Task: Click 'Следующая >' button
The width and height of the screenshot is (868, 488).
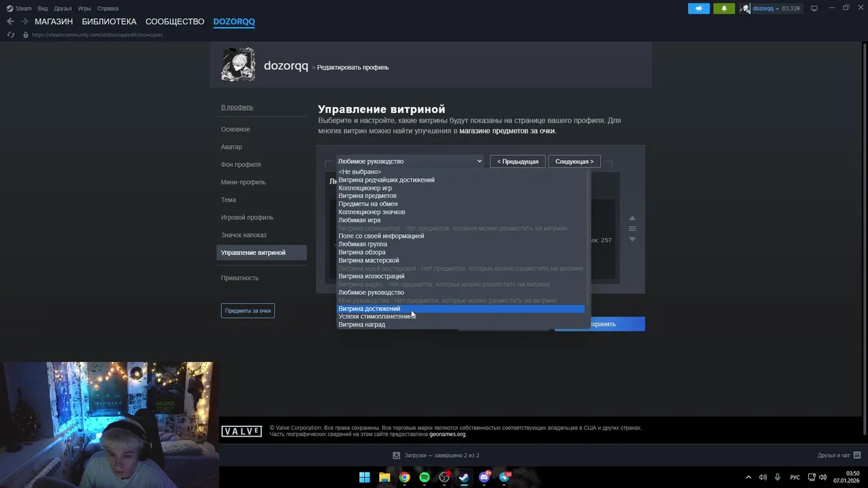Action: coord(574,161)
